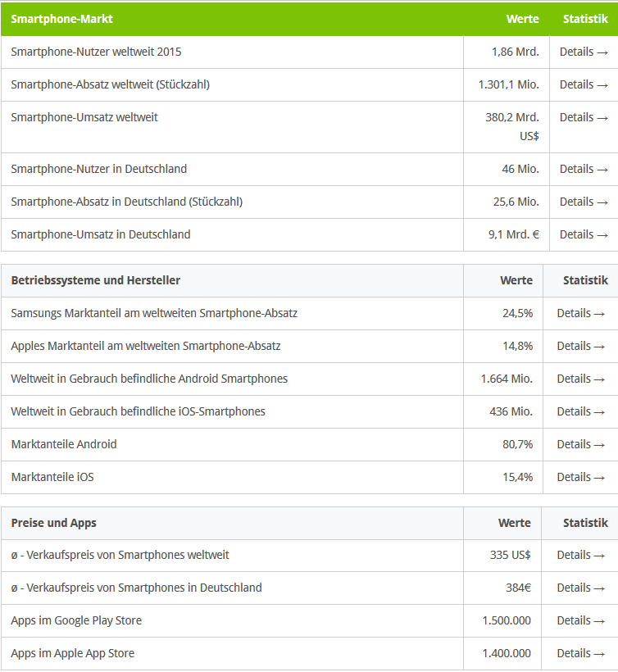Open Details for Samsungs Marktanteil
The width and height of the screenshot is (618, 672).
(581, 313)
